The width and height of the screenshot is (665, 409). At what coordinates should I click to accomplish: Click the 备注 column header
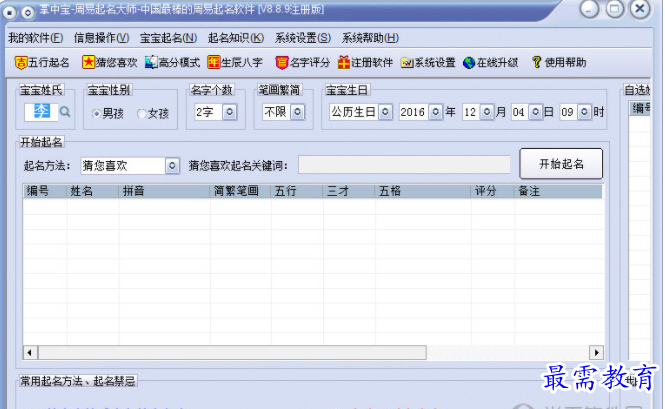pos(559,191)
